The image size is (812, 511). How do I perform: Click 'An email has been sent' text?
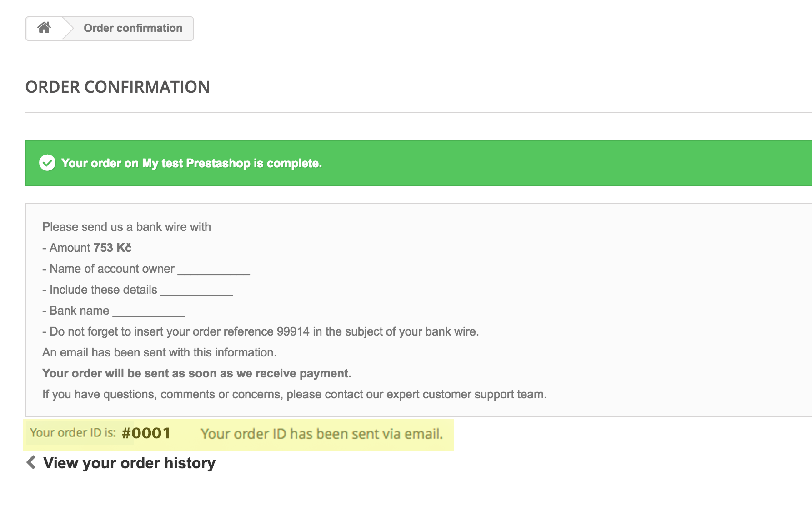pyautogui.click(x=159, y=352)
